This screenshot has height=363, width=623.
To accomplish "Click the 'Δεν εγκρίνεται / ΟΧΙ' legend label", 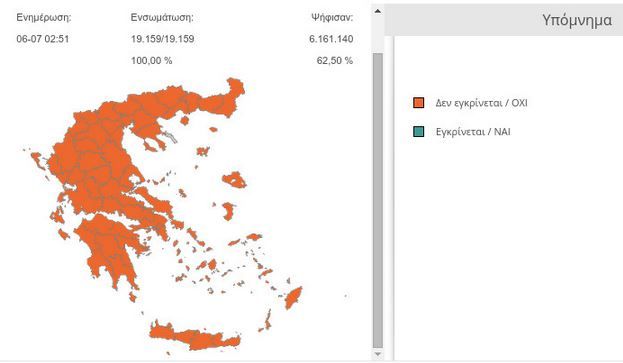I will tap(482, 103).
